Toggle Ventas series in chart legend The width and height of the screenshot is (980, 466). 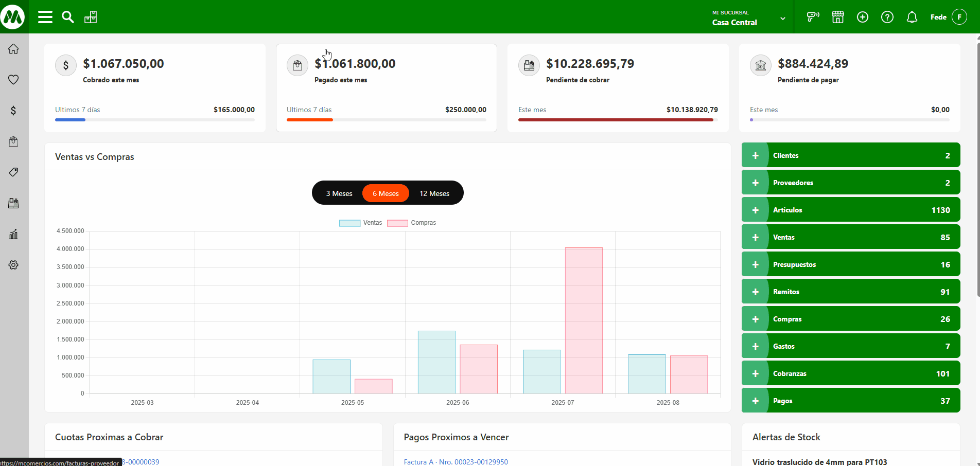[360, 223]
